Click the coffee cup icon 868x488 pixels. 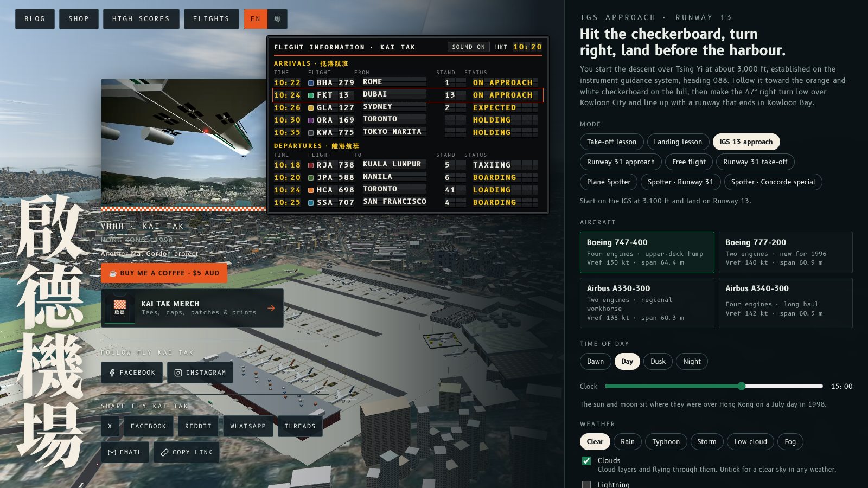[113, 273]
